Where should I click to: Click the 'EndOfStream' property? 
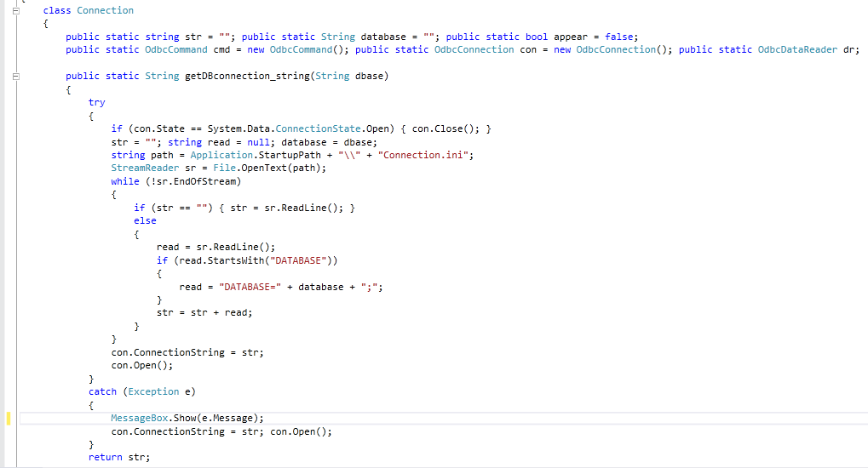[x=204, y=181]
